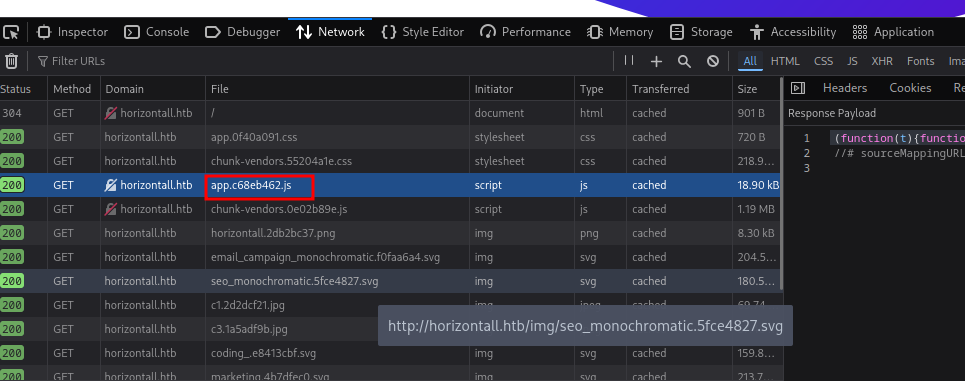
Task: Click insecure lock icon on 304 row
Action: click(x=111, y=113)
